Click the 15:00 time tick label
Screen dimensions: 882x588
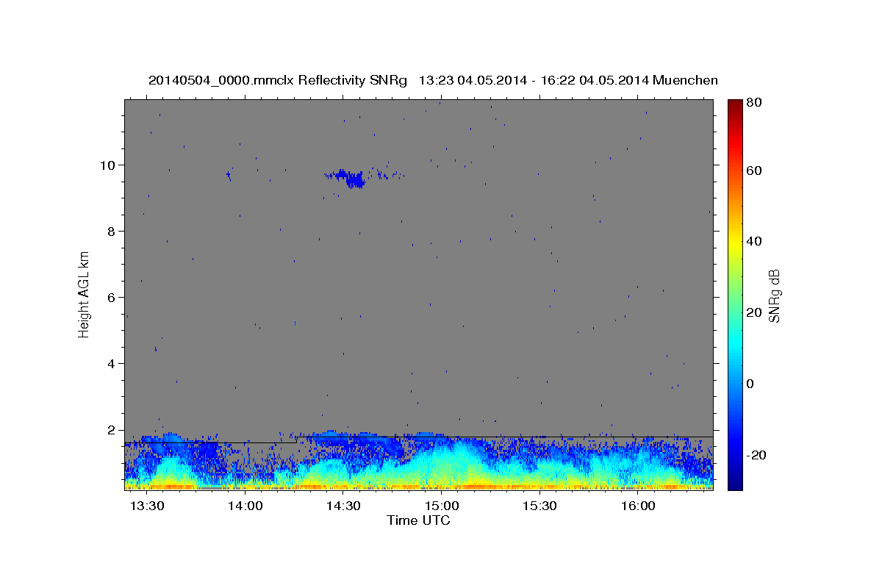(x=442, y=506)
